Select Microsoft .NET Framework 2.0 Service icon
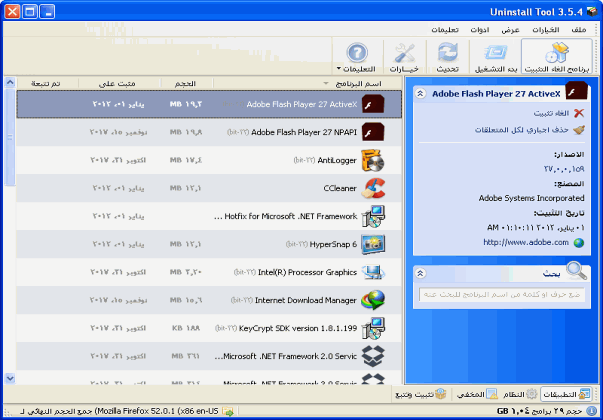 [373, 357]
